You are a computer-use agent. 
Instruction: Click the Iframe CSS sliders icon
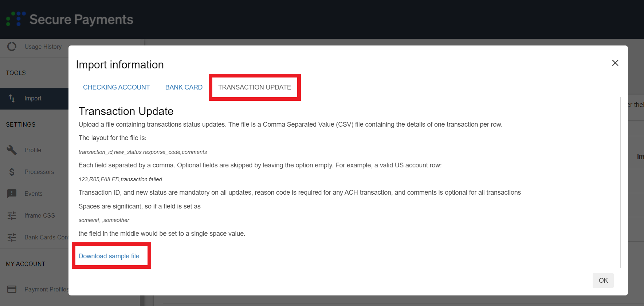(12, 215)
